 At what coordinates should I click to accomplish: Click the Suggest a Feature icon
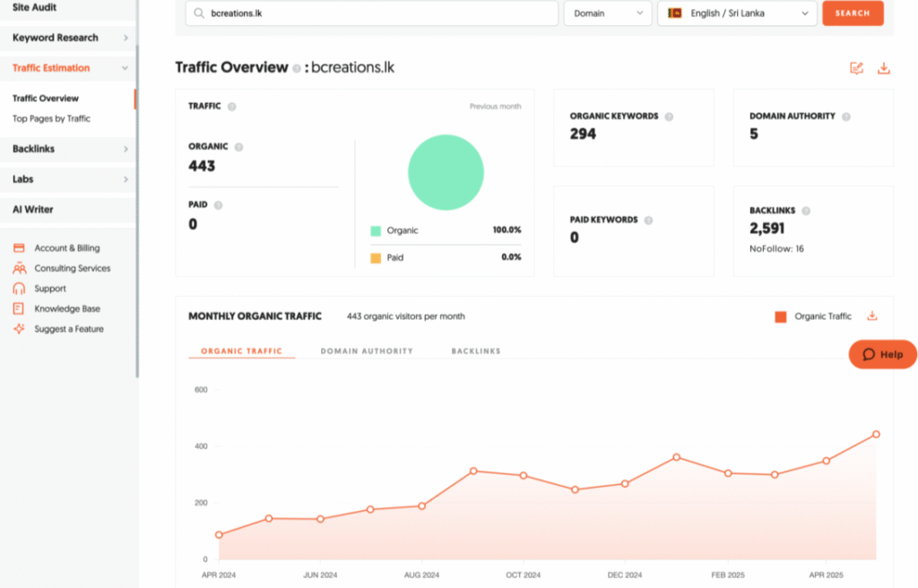coord(19,329)
